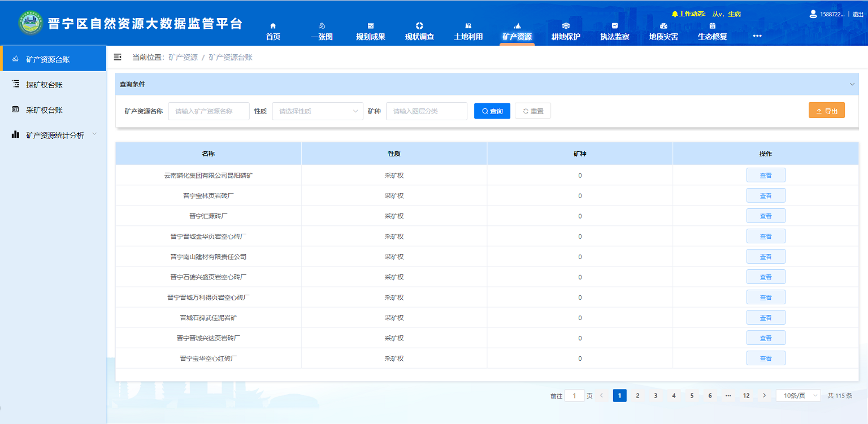This screenshot has width=868, height=424.
Task: Open the 性质 dropdown selector
Action: click(318, 111)
